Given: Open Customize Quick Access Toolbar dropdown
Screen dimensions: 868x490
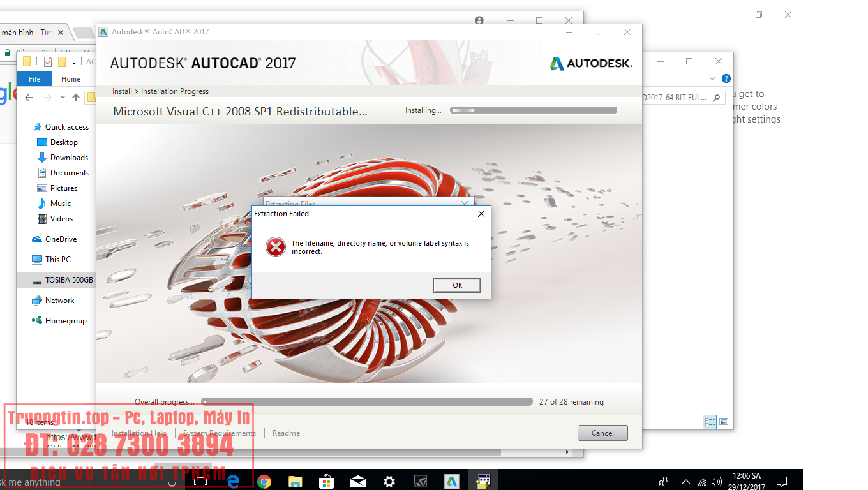Looking at the screenshot, I should click(x=73, y=63).
